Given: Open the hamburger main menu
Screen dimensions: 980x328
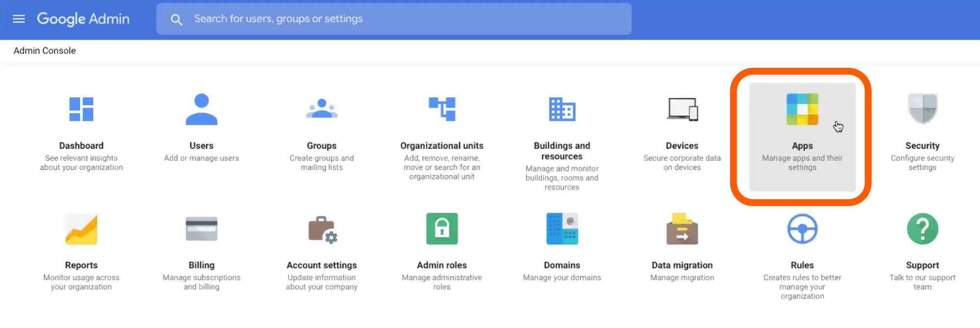Looking at the screenshot, I should click(19, 19).
